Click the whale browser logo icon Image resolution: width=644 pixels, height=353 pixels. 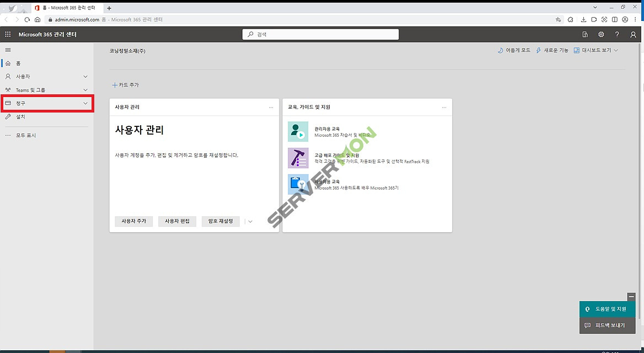point(13,8)
